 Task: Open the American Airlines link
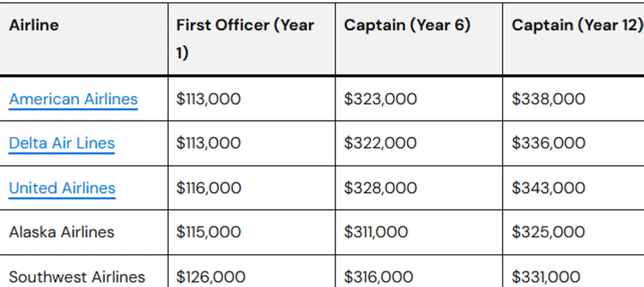coord(73,99)
